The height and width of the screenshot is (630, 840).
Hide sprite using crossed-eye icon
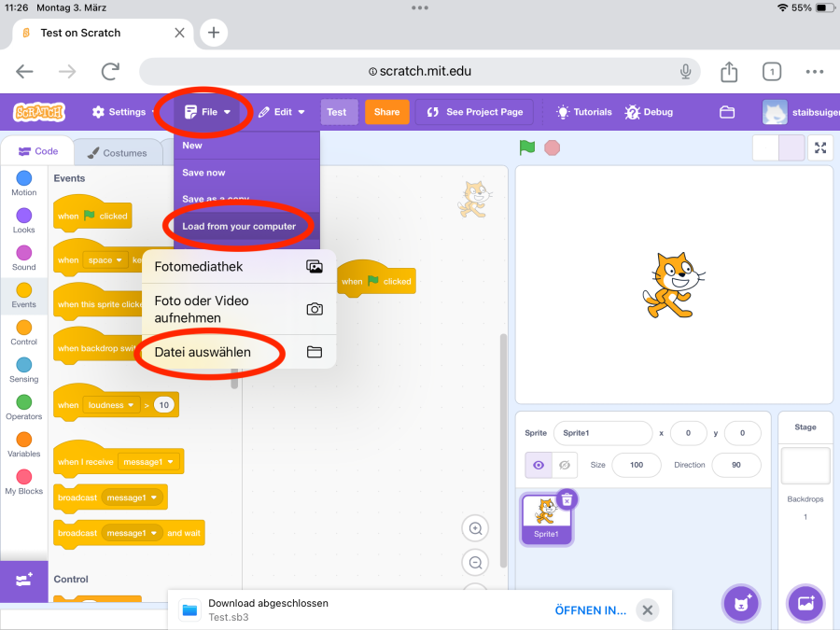(x=564, y=465)
